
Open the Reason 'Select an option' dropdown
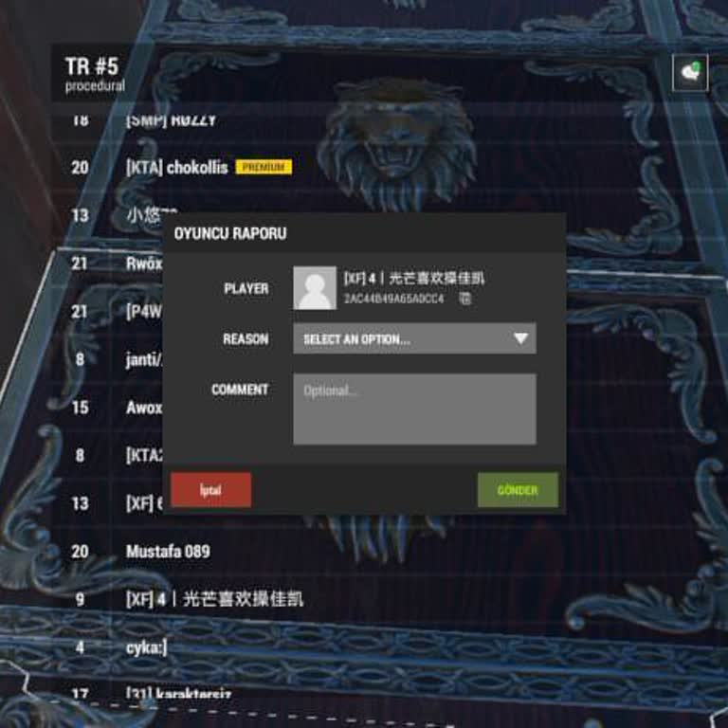click(414, 338)
